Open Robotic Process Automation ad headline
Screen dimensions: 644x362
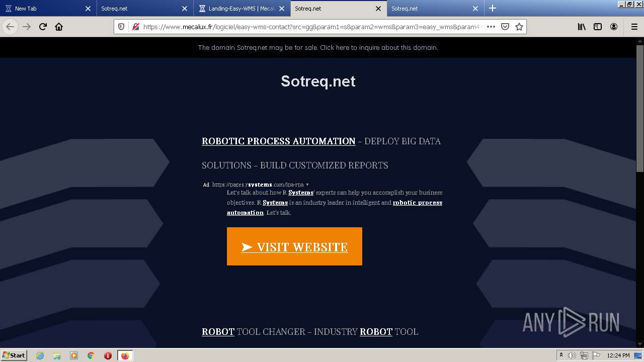(x=278, y=141)
